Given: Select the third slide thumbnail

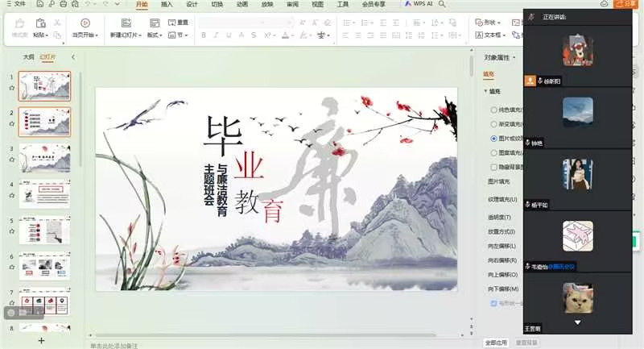Looking at the screenshot, I should (x=44, y=158).
